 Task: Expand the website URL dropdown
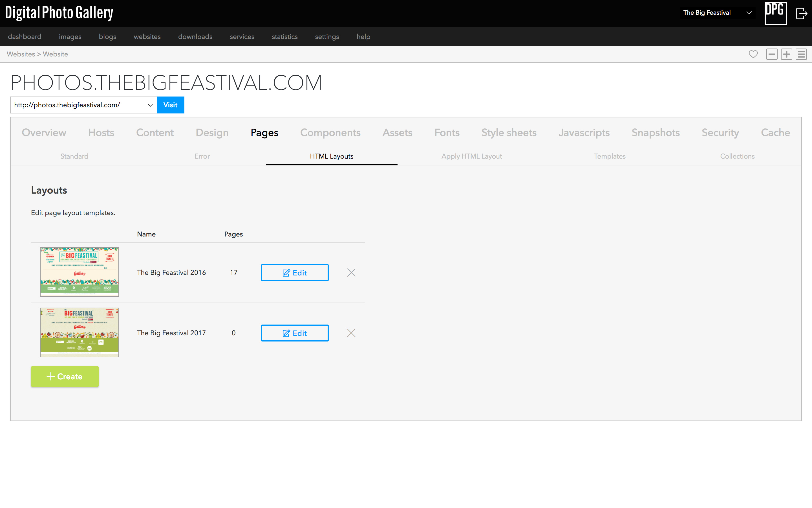tap(83, 105)
